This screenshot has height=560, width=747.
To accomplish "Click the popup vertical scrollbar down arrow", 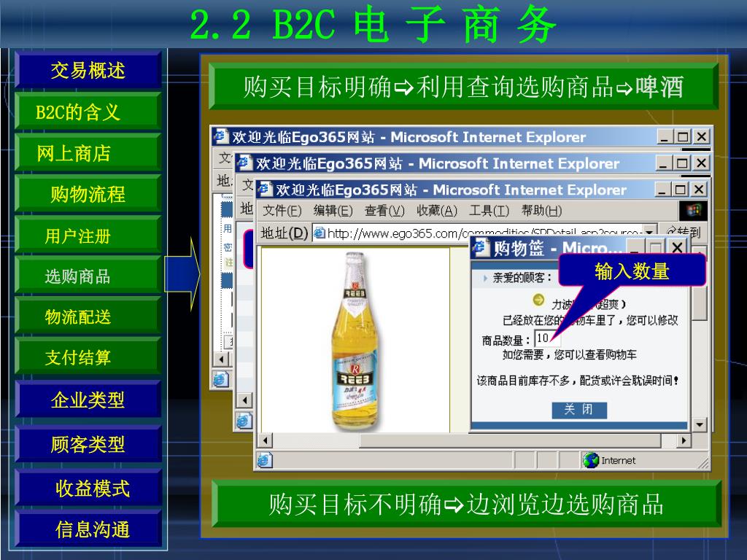I will [x=699, y=424].
